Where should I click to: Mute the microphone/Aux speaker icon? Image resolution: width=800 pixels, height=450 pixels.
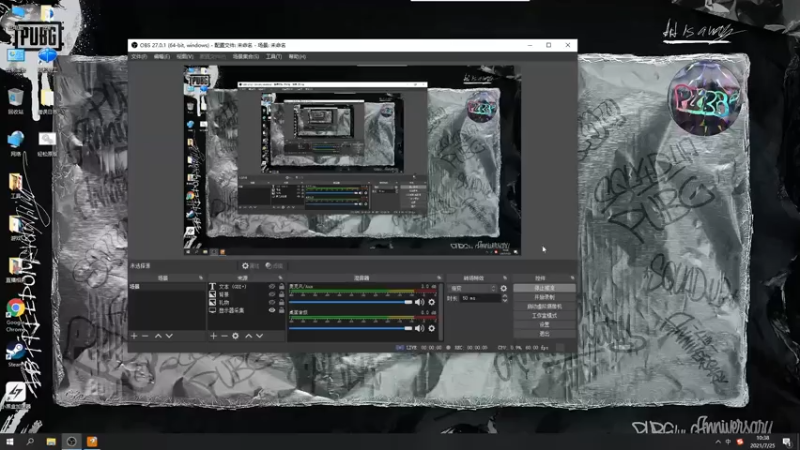coord(419,302)
